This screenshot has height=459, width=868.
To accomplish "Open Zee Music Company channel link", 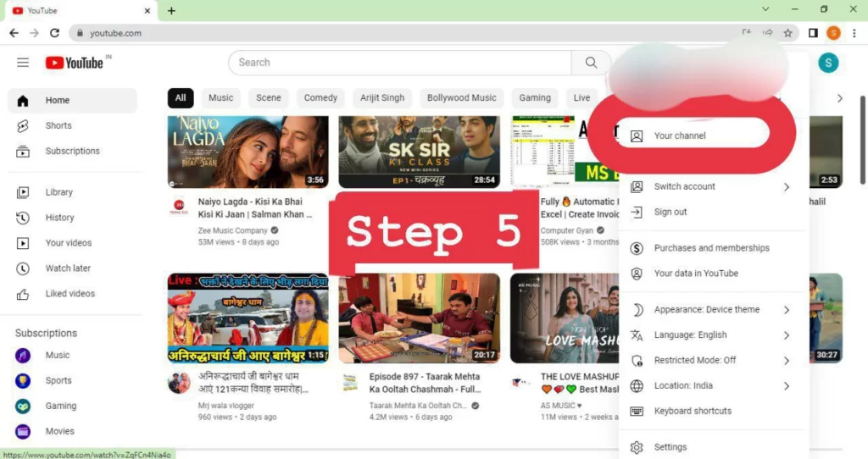I will click(x=233, y=230).
